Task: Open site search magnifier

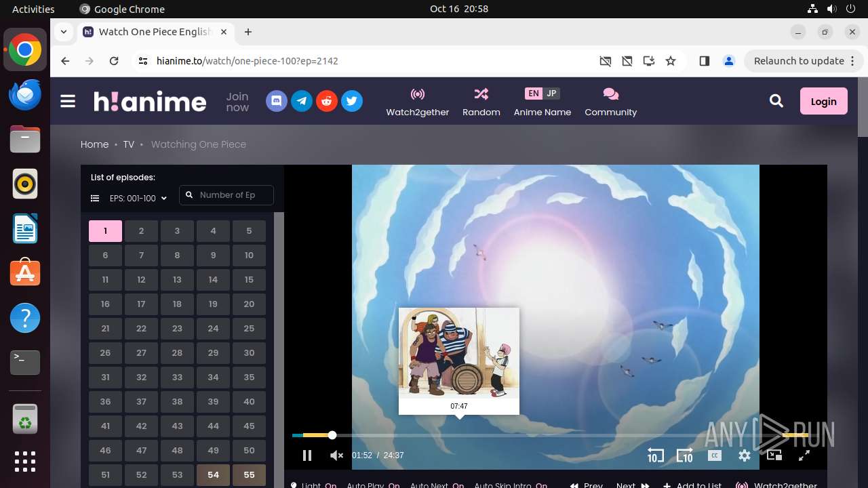Action: pos(776,101)
